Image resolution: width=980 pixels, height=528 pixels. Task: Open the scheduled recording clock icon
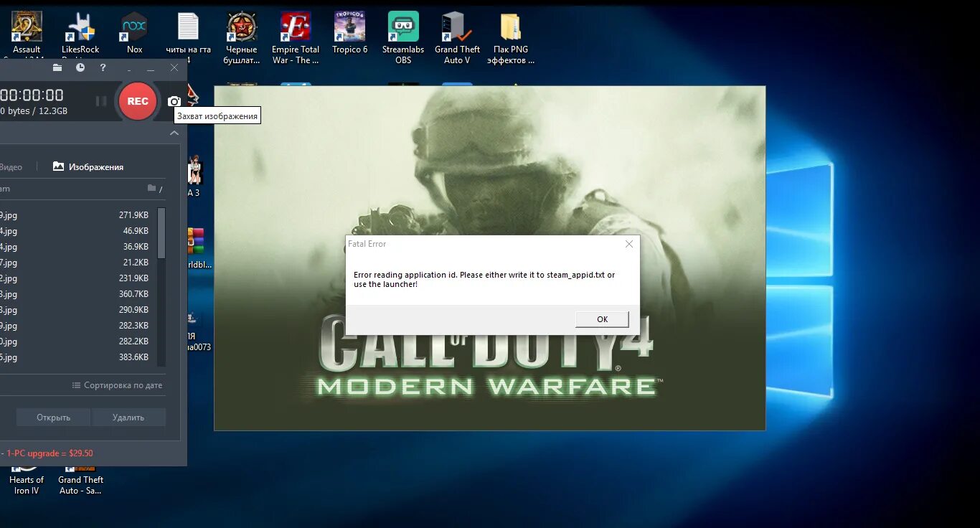coord(80,67)
